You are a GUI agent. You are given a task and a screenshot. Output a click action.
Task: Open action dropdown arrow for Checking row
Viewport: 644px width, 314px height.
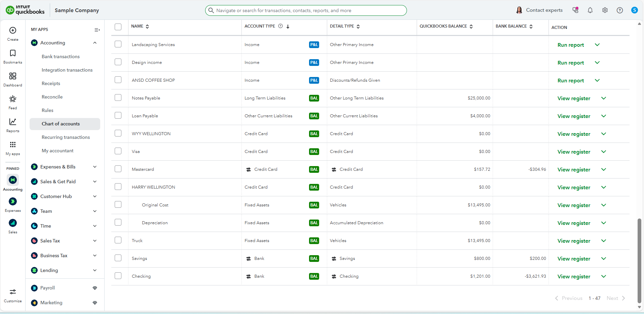[604, 276]
